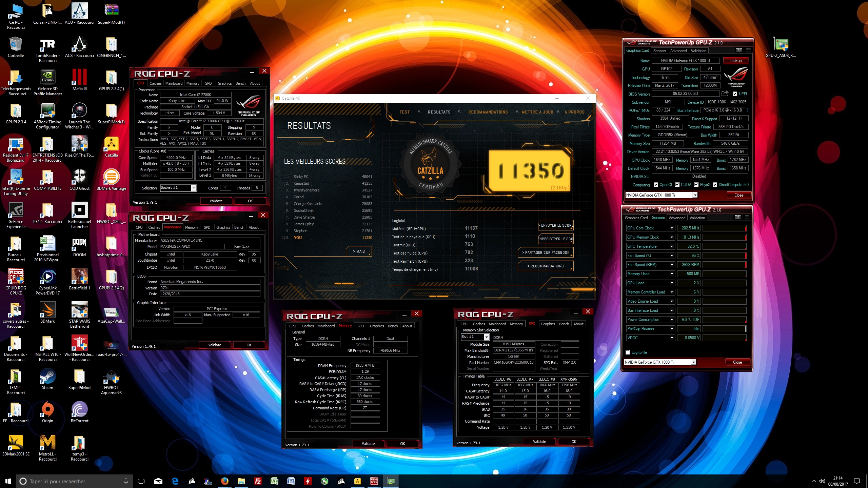Viewport: 868px width, 488px height.
Task: Toggle the PhysX checkbox
Action: click(x=696, y=185)
